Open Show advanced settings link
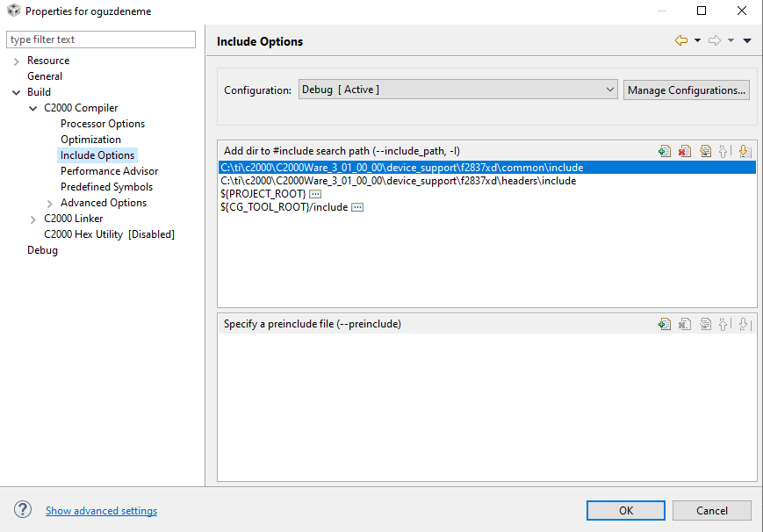Screen dimensions: 763x532 coord(101,511)
